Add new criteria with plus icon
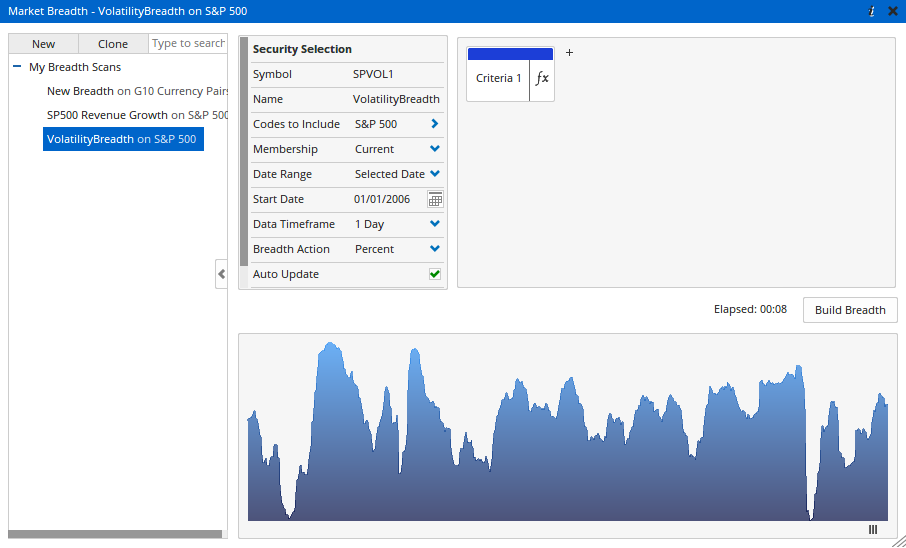Screen dimensions: 906x548 pyautogui.click(x=570, y=52)
